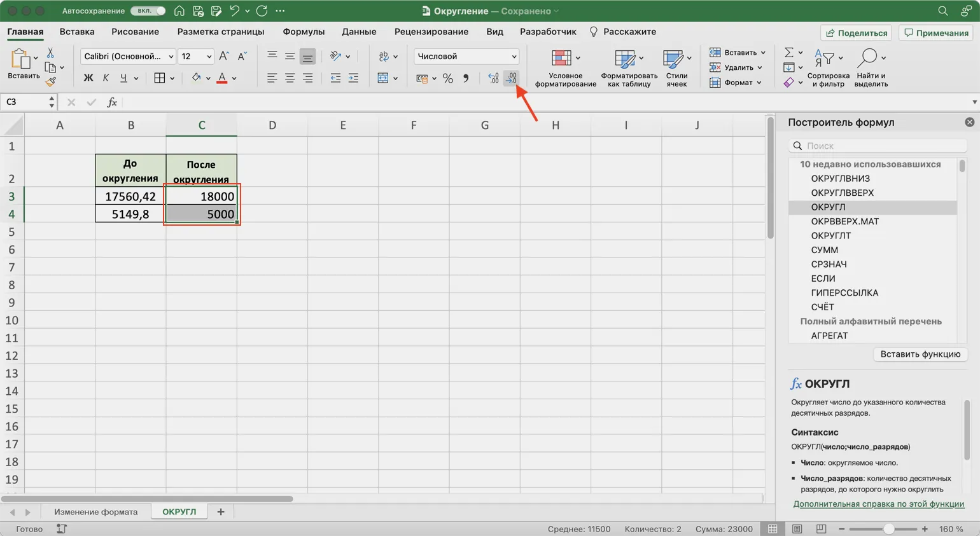Image resolution: width=980 pixels, height=536 pixels.
Task: Toggle italic (К) formatting
Action: (106, 78)
